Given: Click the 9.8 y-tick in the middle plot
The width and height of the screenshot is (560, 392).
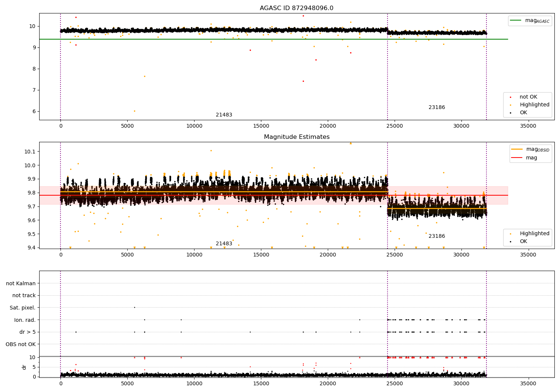Looking at the screenshot, I should [32, 193].
